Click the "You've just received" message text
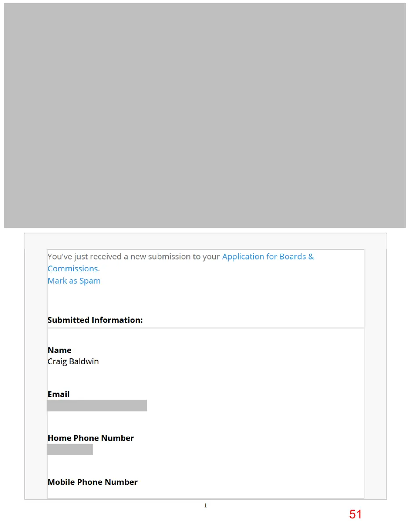The width and height of the screenshot is (411, 532). 134,257
